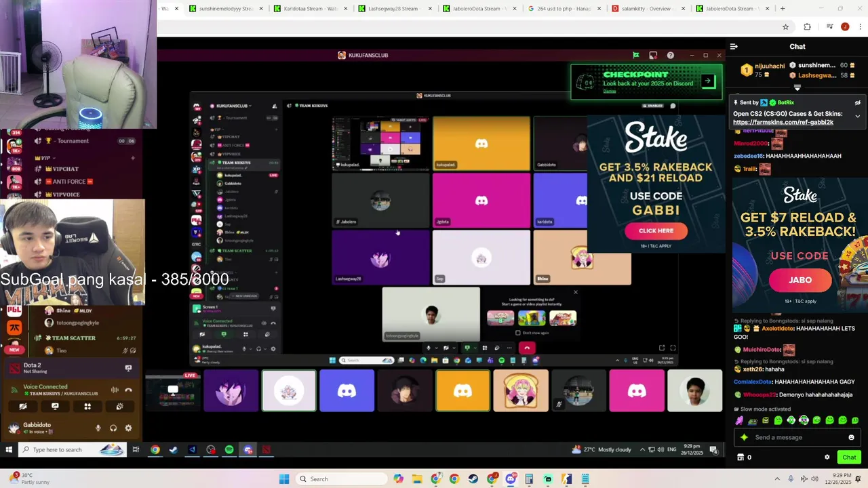
Task: Add channel to VIP category plus
Action: coord(133,158)
